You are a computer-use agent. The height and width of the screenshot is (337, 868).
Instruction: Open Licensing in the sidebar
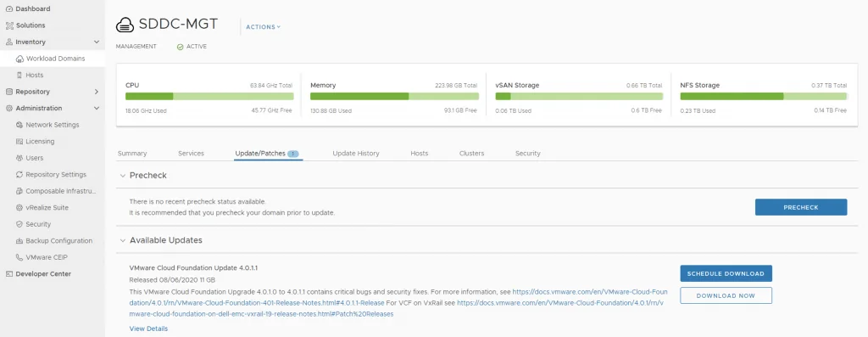click(x=40, y=142)
